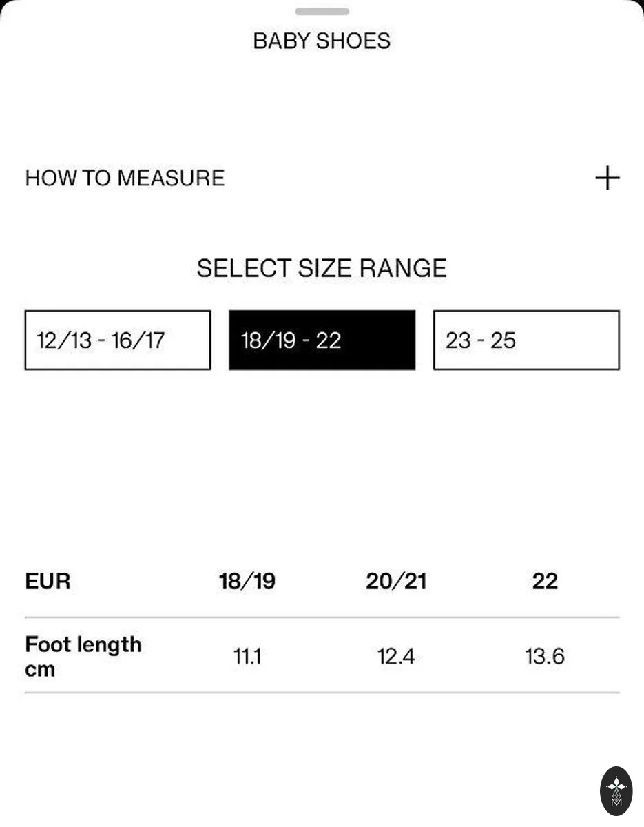Grab the sheet drag handle bar

tap(322, 12)
